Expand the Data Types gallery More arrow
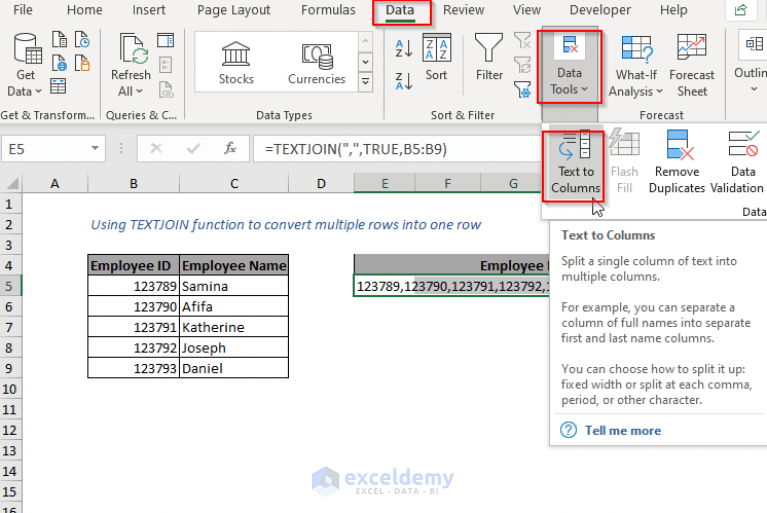767x513 pixels. (x=365, y=82)
